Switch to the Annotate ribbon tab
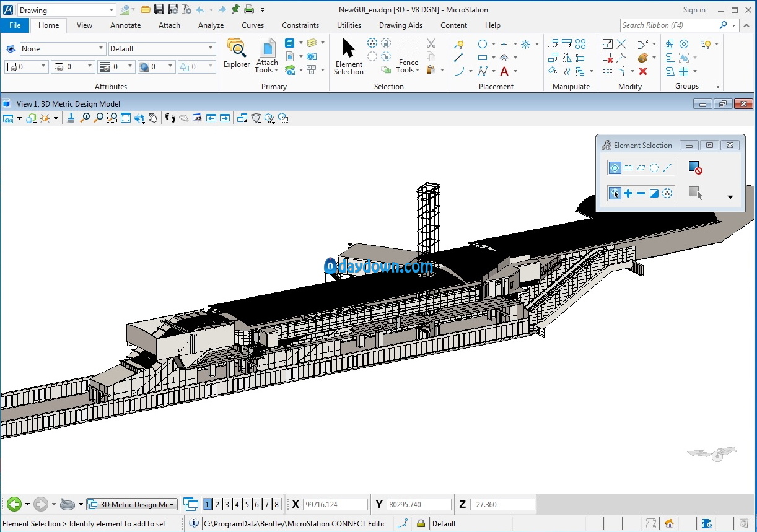Image resolution: width=757 pixels, height=532 pixels. click(125, 25)
